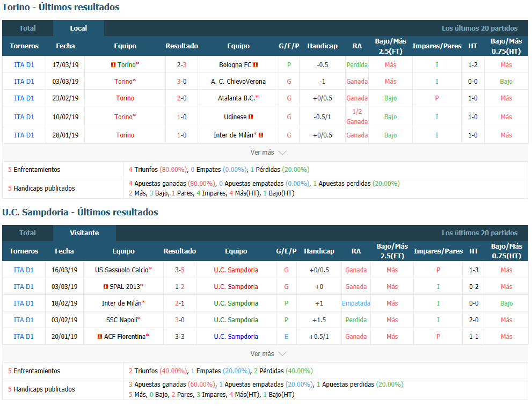Click the "+0.5/1" handicap in the Fiorentina row
Viewport: 532px width, 406px height.
pyautogui.click(x=319, y=337)
